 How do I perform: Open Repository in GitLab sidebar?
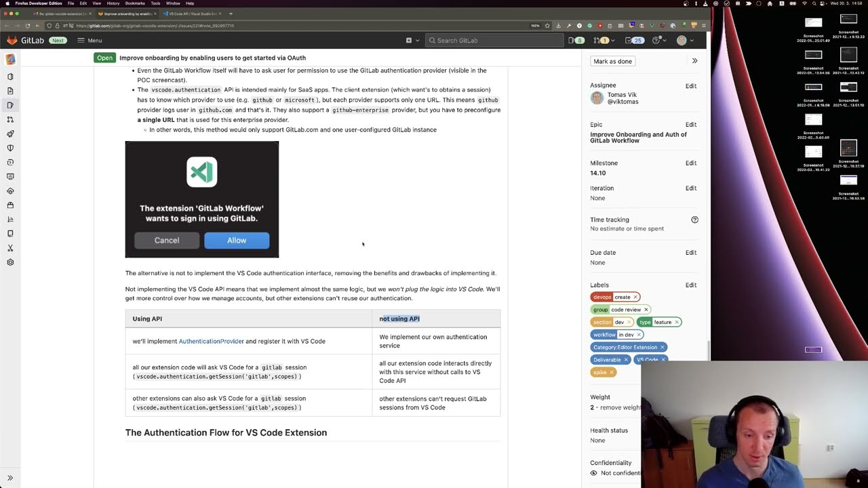[x=10, y=91]
